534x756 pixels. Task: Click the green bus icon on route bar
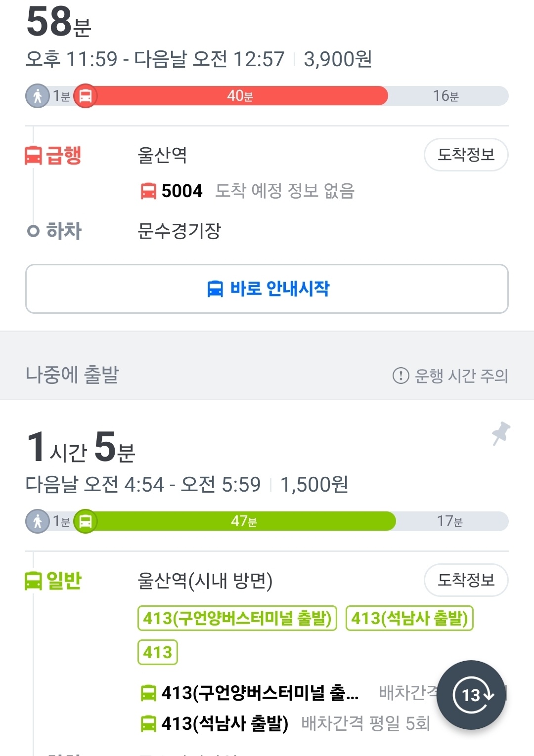86,521
